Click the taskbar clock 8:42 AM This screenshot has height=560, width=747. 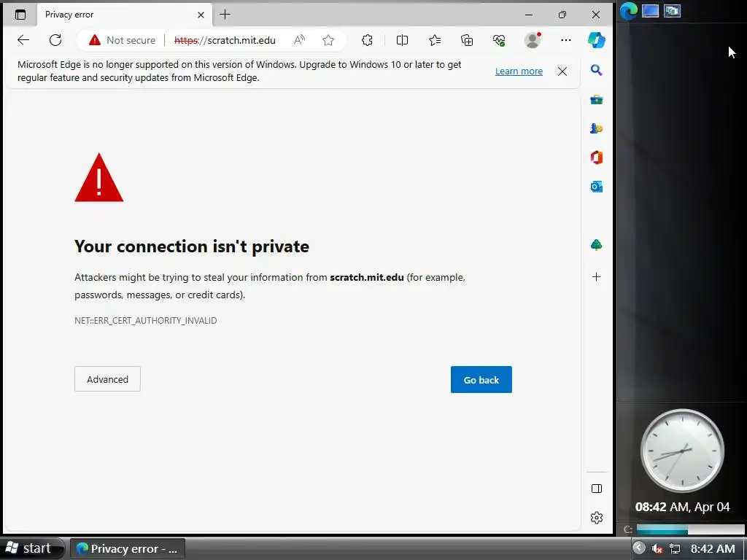[713, 548]
